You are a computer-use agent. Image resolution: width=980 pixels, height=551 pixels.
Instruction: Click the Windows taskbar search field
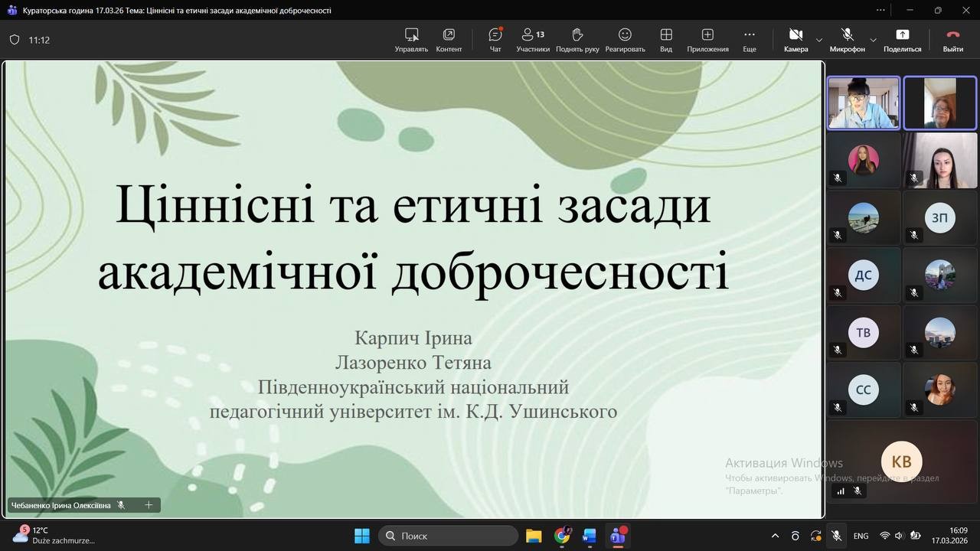(x=449, y=536)
